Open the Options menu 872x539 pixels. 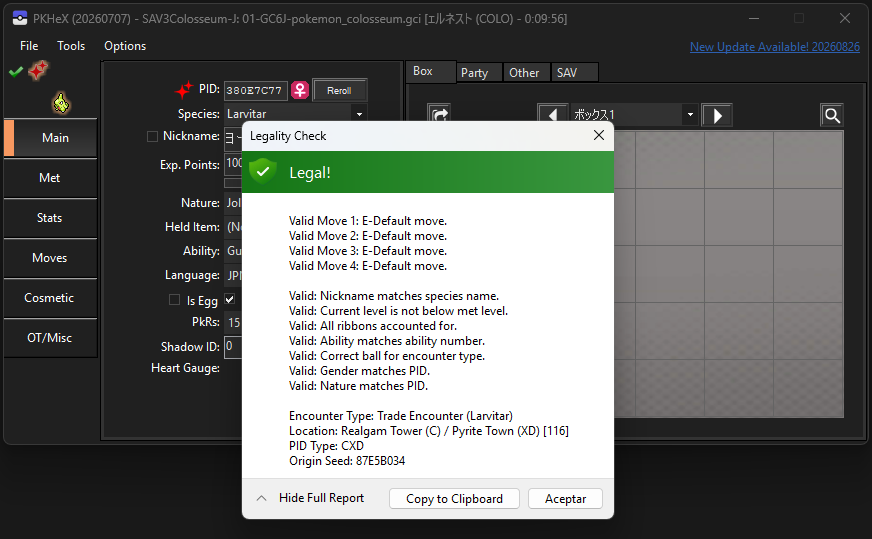125,46
